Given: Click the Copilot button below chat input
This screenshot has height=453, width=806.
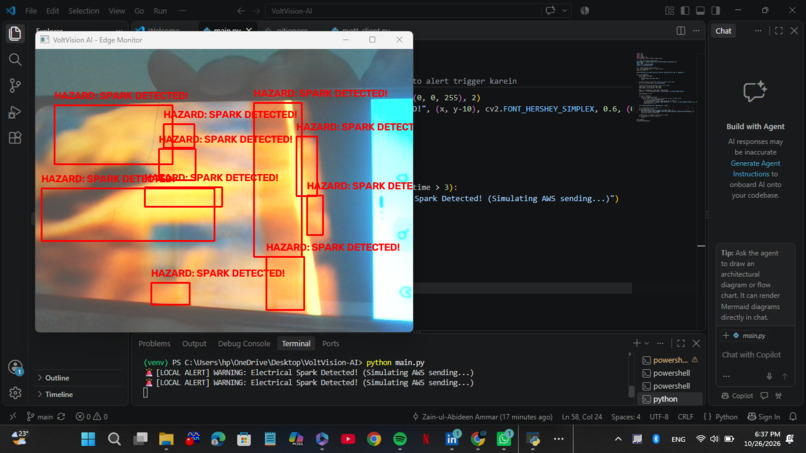Looking at the screenshot, I should click(x=737, y=395).
